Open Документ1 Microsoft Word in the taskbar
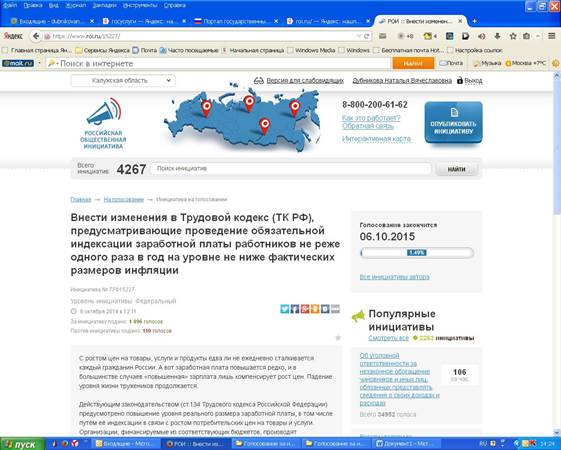This screenshot has height=450, width=561. click(406, 444)
